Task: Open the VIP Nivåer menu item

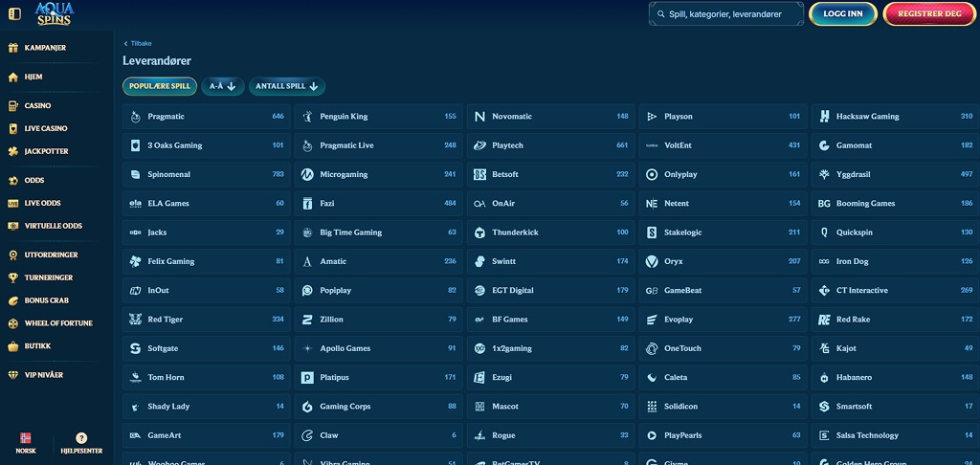Action: [x=44, y=375]
